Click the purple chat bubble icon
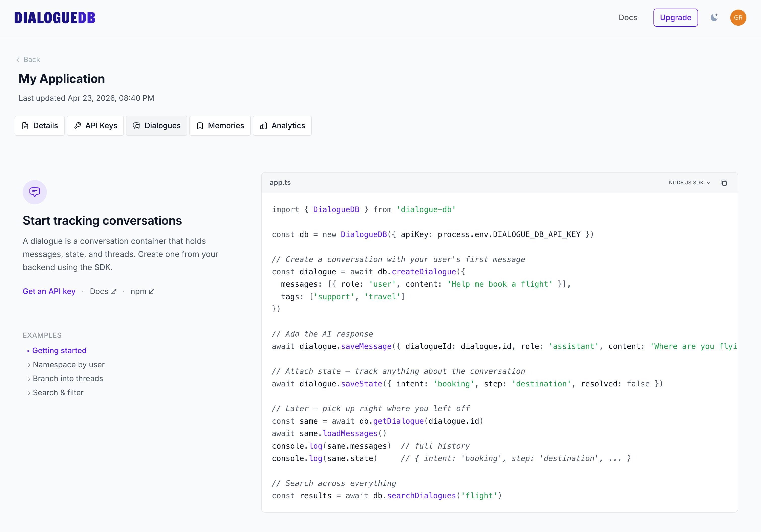 35,192
